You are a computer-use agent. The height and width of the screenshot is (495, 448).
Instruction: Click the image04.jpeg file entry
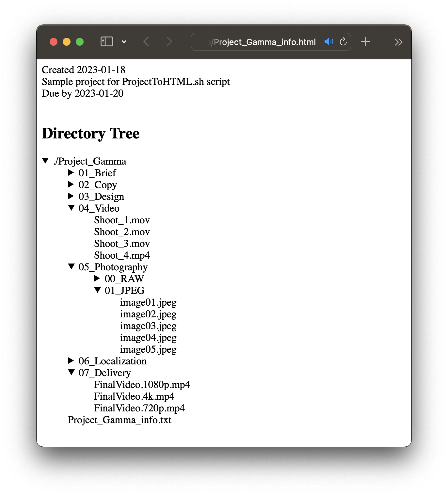pos(148,338)
